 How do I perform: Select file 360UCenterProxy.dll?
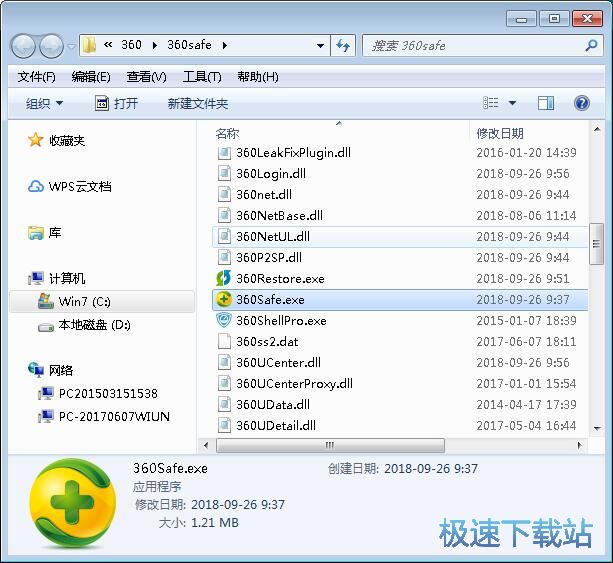click(x=294, y=384)
